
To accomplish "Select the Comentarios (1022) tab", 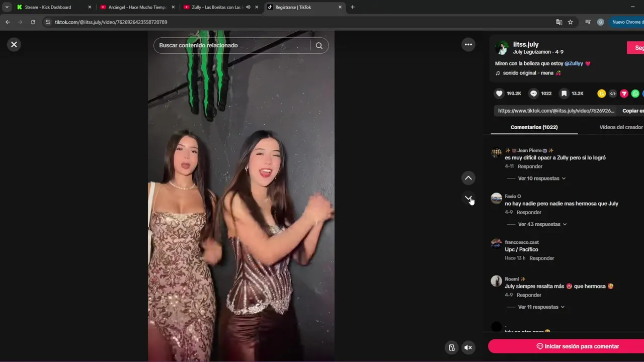I will [x=534, y=127].
